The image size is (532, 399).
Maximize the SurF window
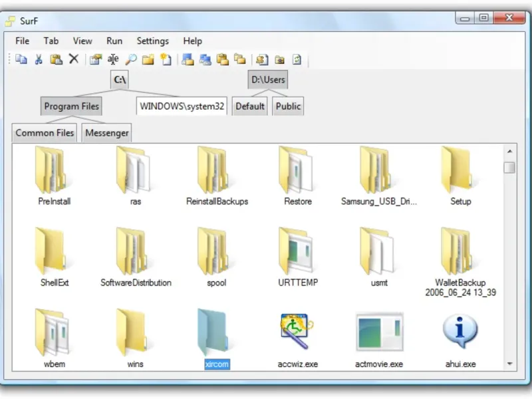[484, 18]
